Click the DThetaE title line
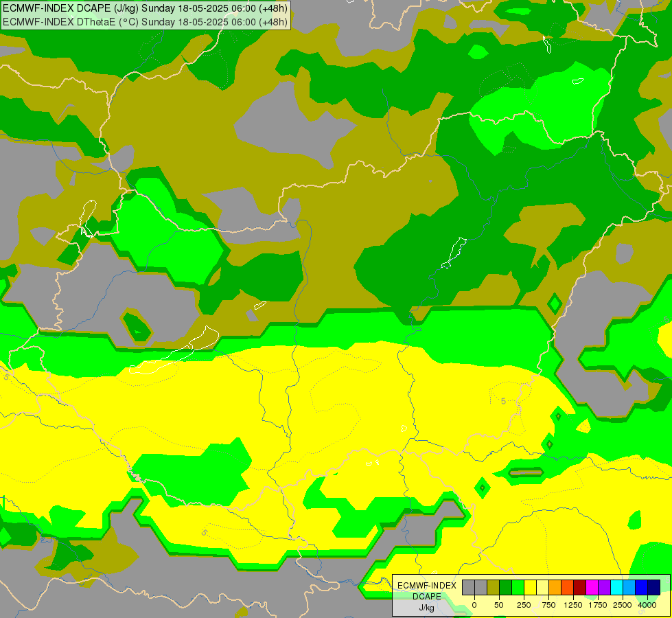 tap(145, 21)
